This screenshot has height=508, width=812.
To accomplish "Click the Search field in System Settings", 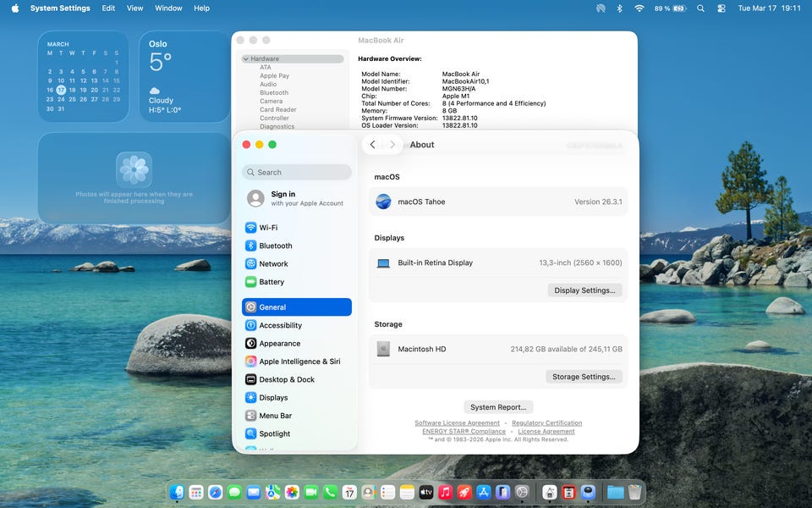I will coord(297,172).
